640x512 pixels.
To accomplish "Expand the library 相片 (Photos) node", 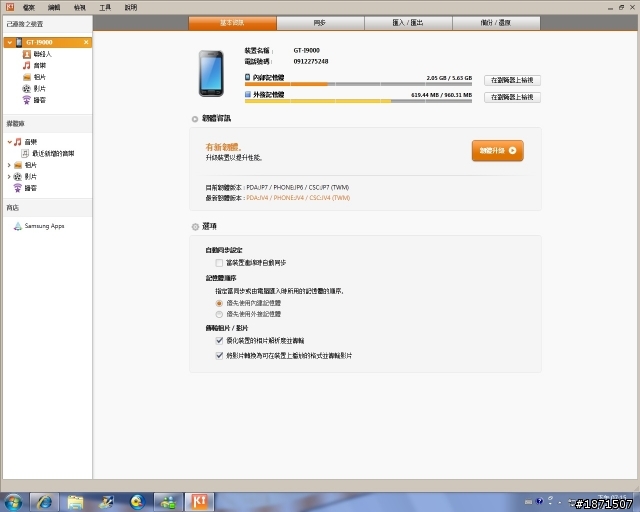I will click(9, 165).
